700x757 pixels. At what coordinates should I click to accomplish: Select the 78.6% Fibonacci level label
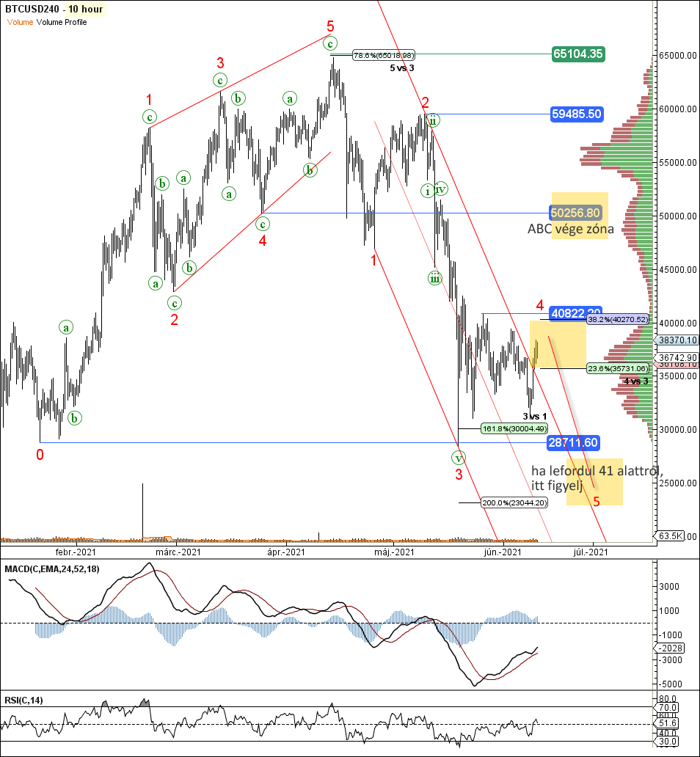pos(384,55)
